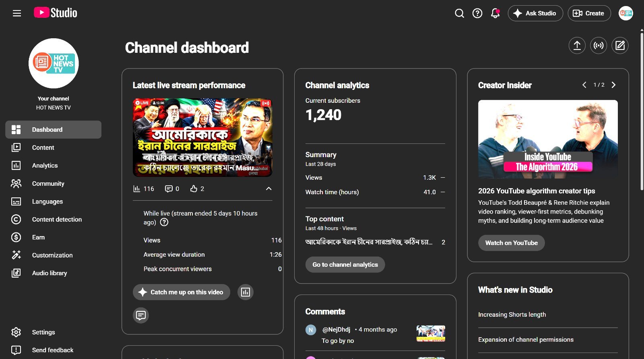644x359 pixels.
Task: Select Dashboard in the sidebar
Action: click(x=54, y=130)
